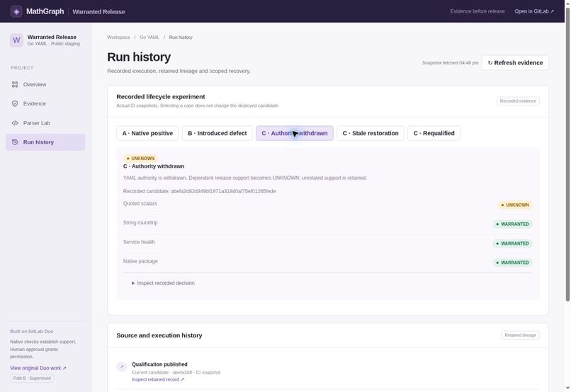Click the Run history clock icon
This screenshot has width=571, height=392.
tap(15, 142)
